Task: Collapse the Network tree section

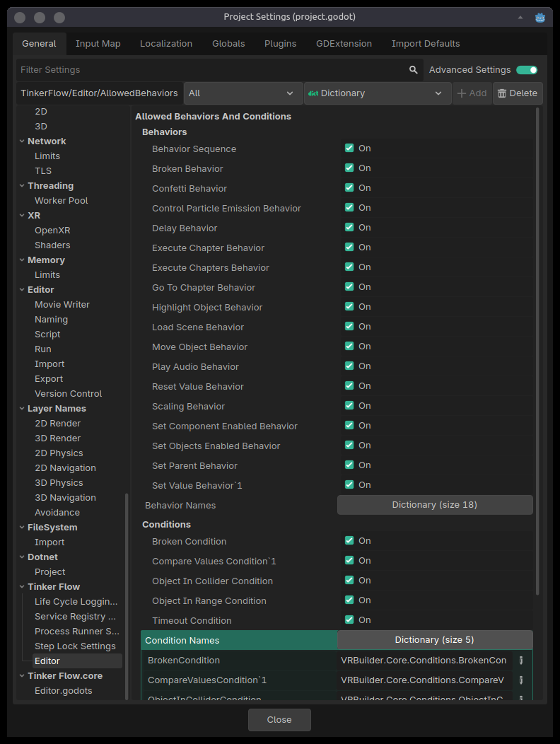Action: pyautogui.click(x=22, y=141)
